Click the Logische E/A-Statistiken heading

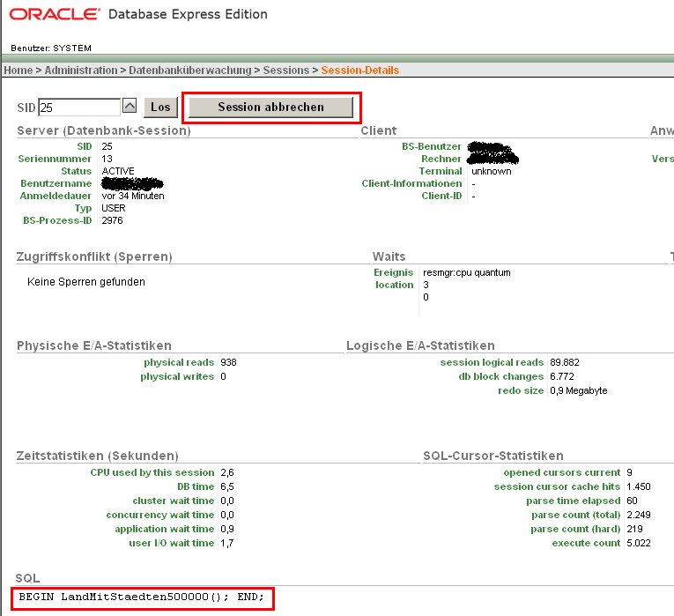(x=421, y=345)
